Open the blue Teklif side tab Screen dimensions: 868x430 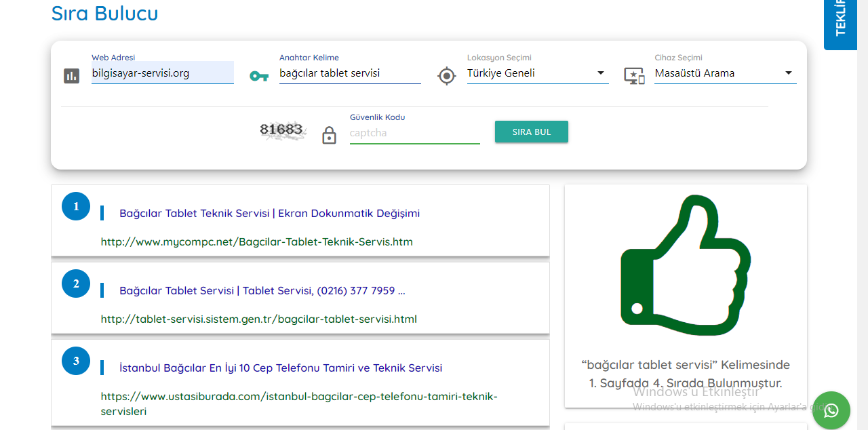click(x=841, y=25)
